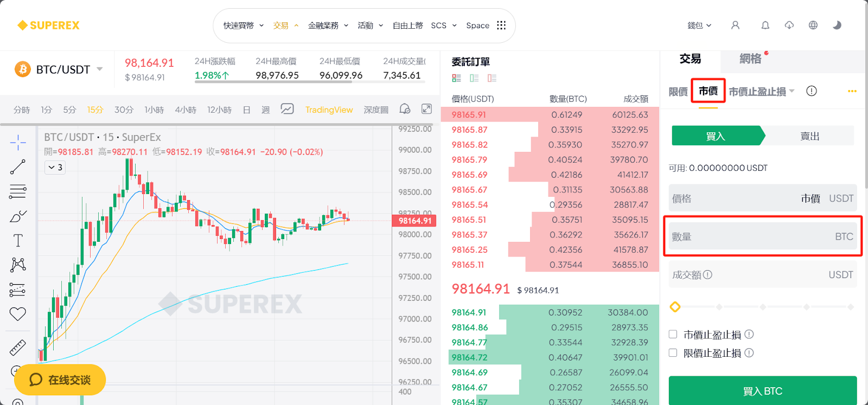Show buy orders only order book view
The width and height of the screenshot is (868, 405).
[474, 78]
